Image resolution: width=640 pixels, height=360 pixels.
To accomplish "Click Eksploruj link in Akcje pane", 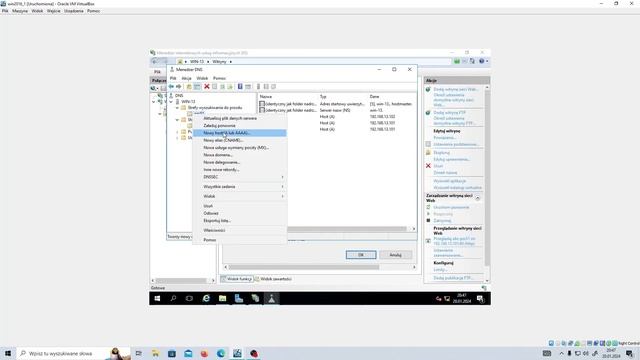I will tap(441, 153).
